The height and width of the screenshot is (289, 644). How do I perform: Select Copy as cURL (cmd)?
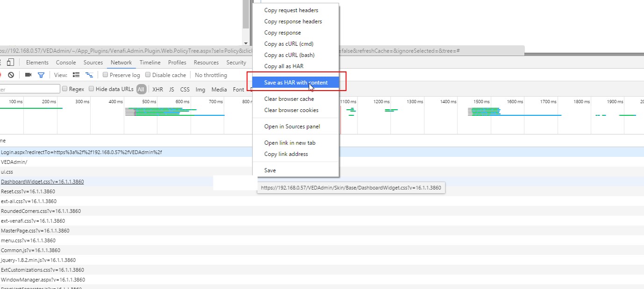(x=296, y=44)
